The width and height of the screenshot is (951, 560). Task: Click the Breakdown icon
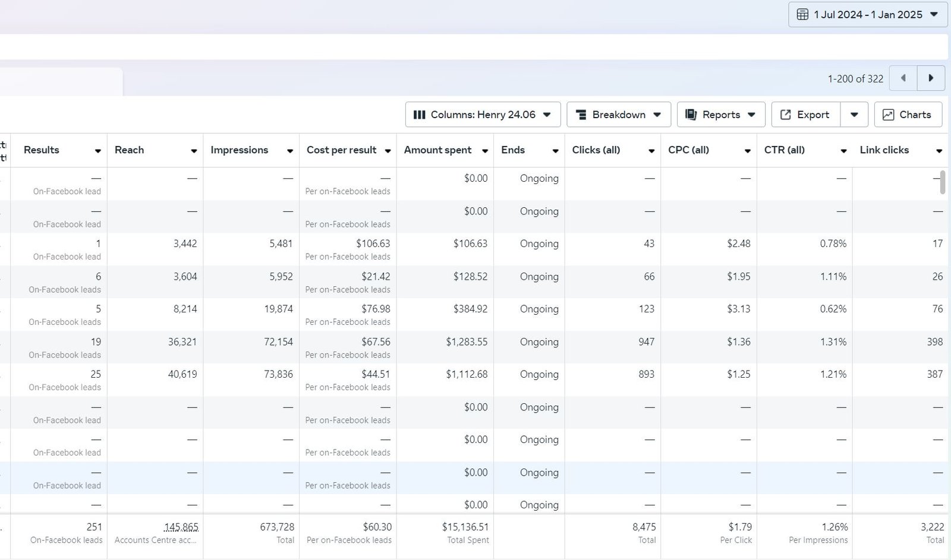tap(581, 115)
